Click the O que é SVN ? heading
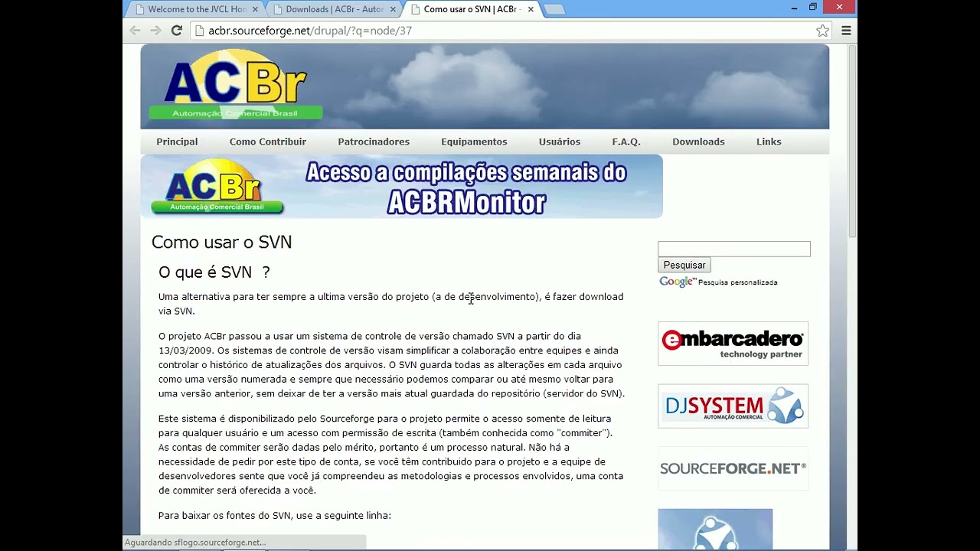Viewport: 980px width, 551px height. tap(214, 272)
